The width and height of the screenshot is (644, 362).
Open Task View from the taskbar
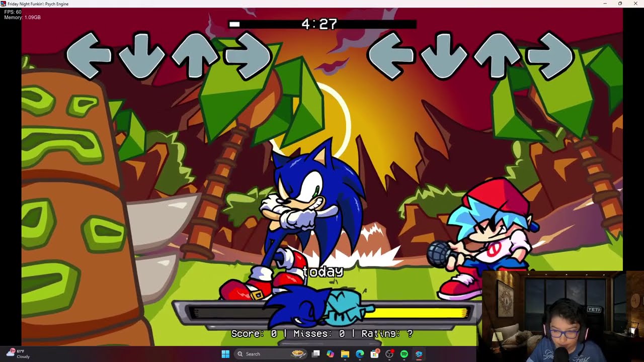pyautogui.click(x=316, y=354)
